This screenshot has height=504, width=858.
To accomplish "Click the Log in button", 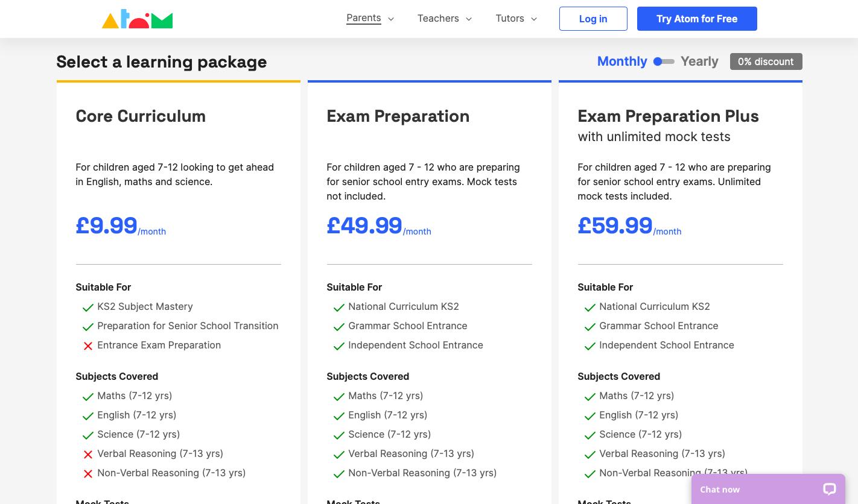I will tap(593, 19).
